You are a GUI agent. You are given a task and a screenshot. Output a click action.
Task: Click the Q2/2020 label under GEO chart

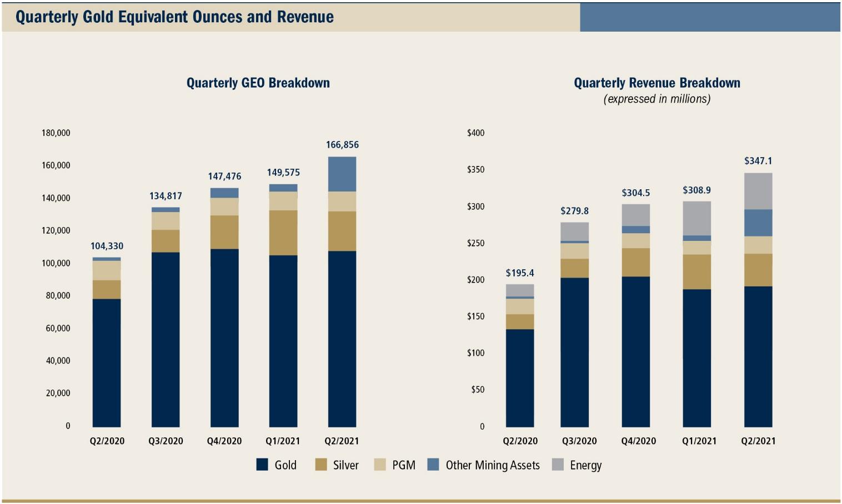(107, 441)
